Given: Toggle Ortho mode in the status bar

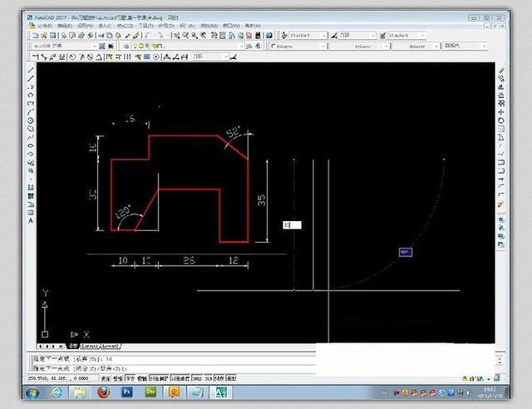Looking at the screenshot, I should (129, 377).
